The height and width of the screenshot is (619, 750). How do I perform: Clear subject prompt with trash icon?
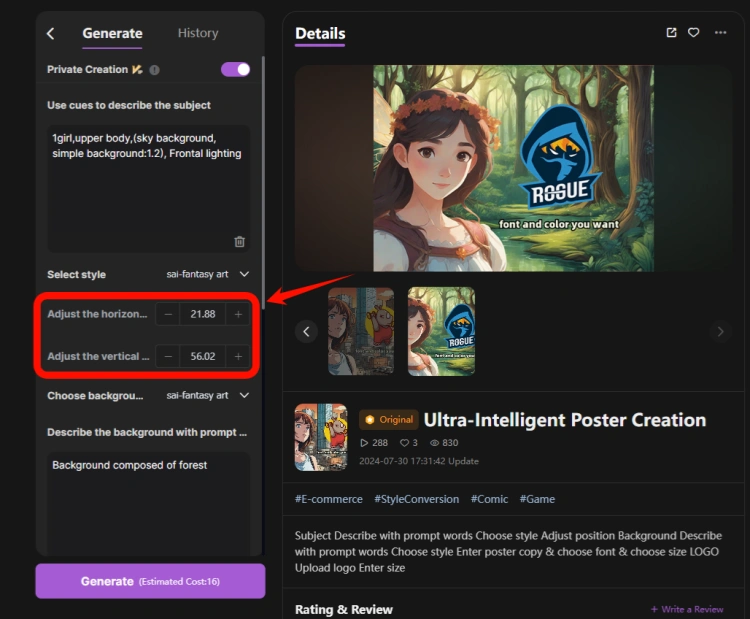tap(240, 242)
